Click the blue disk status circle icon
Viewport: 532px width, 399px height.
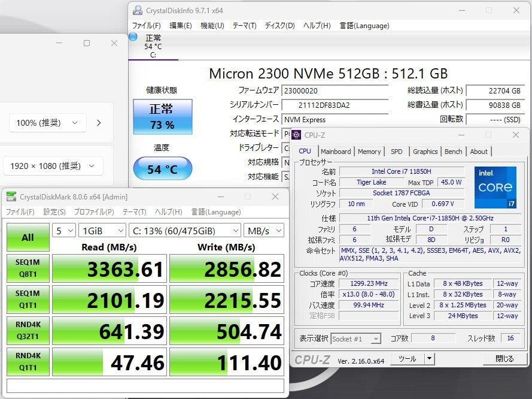coord(133,37)
